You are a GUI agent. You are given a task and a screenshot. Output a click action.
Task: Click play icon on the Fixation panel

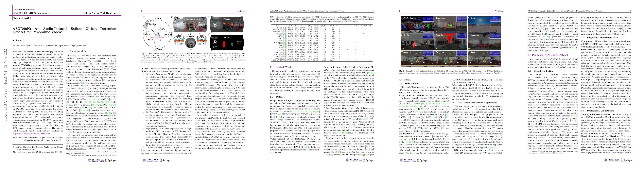tap(215, 25)
